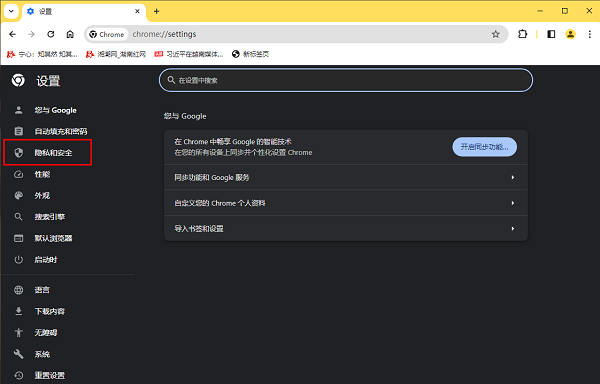600x384 pixels.
Task: Expand 自定义您的 Chrome 个人资料 row
Action: coord(346,203)
